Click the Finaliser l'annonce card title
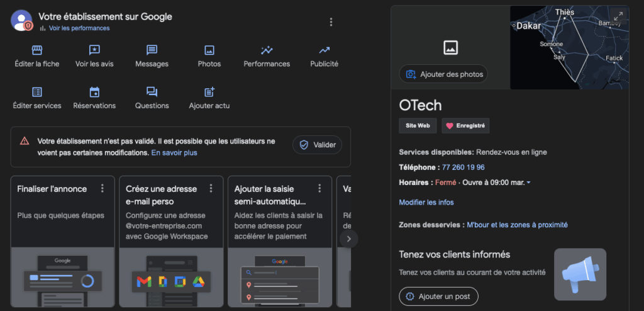This screenshot has width=644, height=311. [x=52, y=189]
